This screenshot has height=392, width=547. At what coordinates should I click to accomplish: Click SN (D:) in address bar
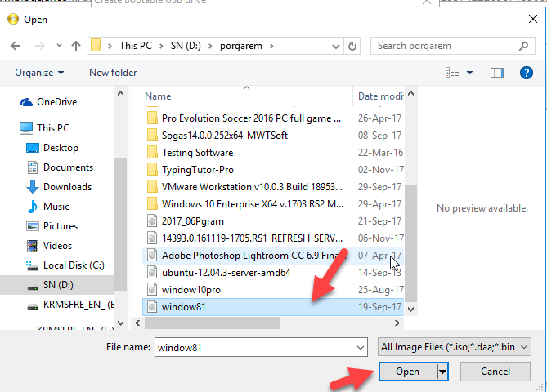pos(186,46)
